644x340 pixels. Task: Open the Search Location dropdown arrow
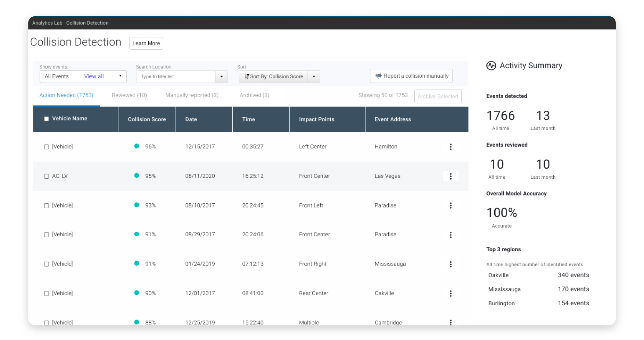(x=221, y=77)
